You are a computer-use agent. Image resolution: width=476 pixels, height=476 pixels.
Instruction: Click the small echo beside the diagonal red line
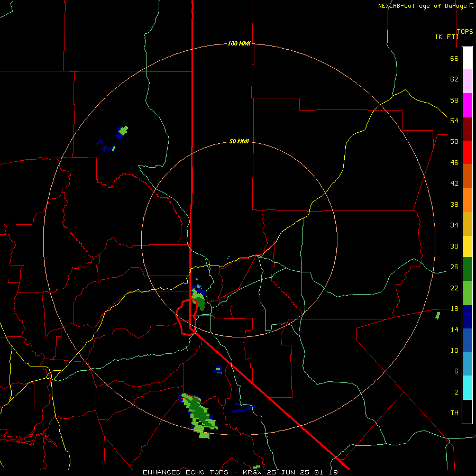218,370
